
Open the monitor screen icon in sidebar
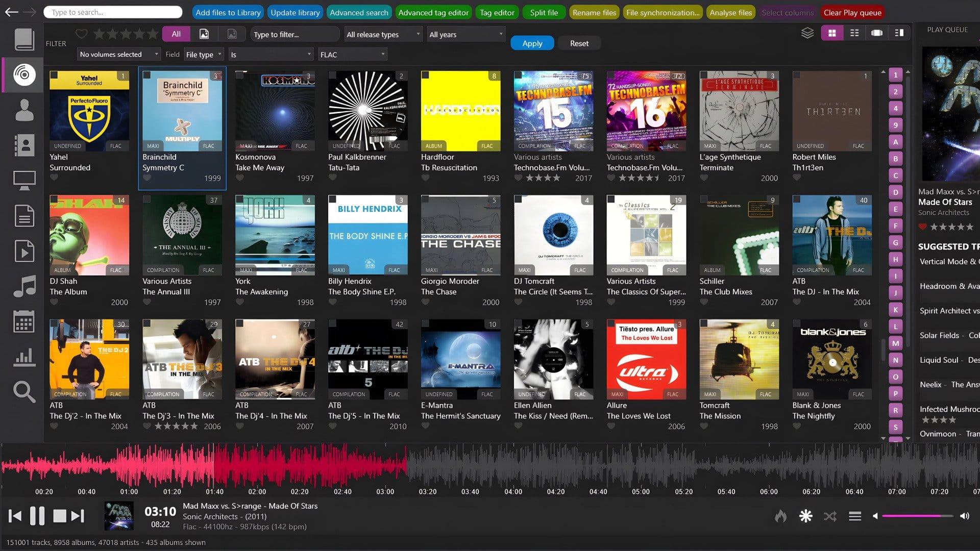(24, 181)
